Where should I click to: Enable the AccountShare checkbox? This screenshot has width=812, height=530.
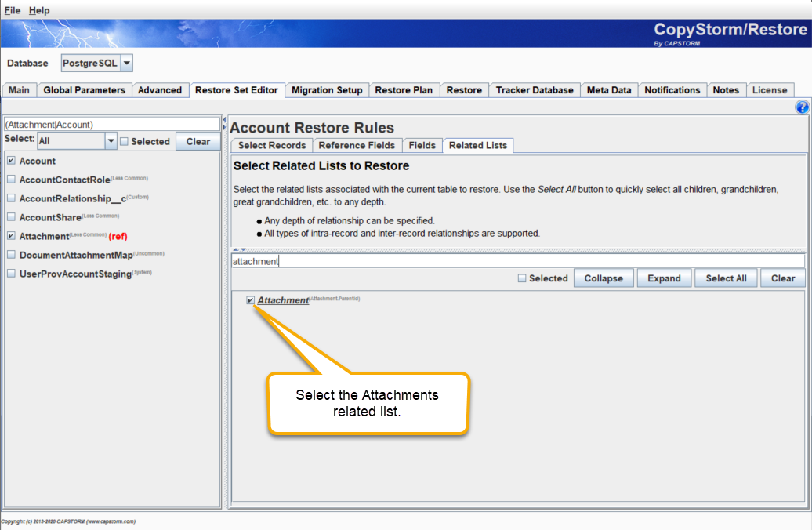click(x=12, y=216)
